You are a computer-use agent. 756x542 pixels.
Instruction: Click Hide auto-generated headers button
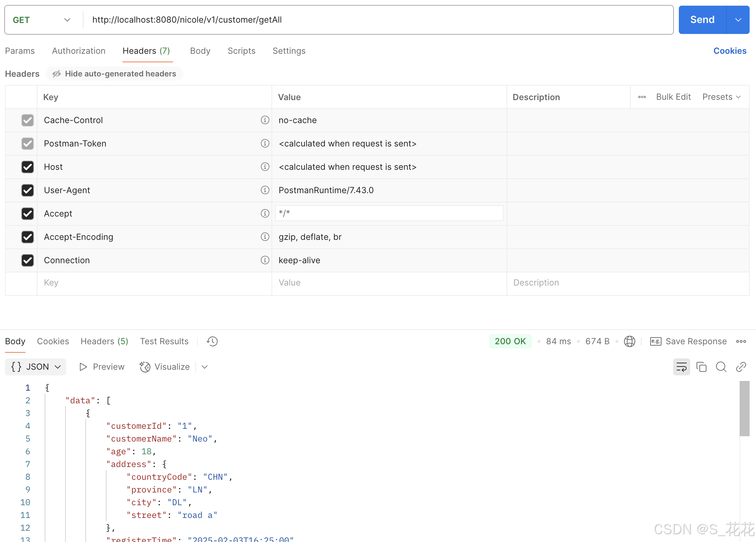point(114,74)
